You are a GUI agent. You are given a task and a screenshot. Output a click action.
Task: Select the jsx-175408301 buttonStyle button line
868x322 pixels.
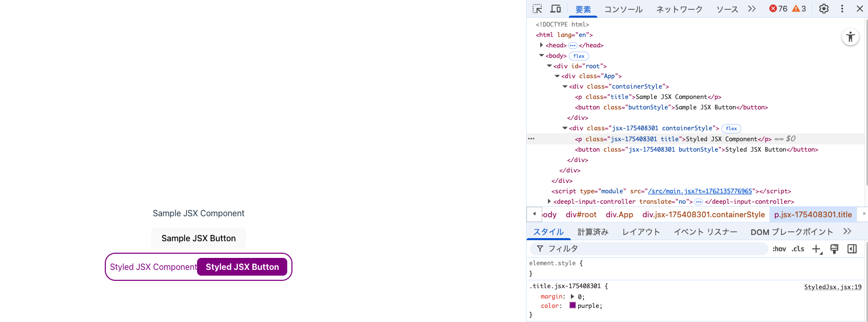click(696, 150)
